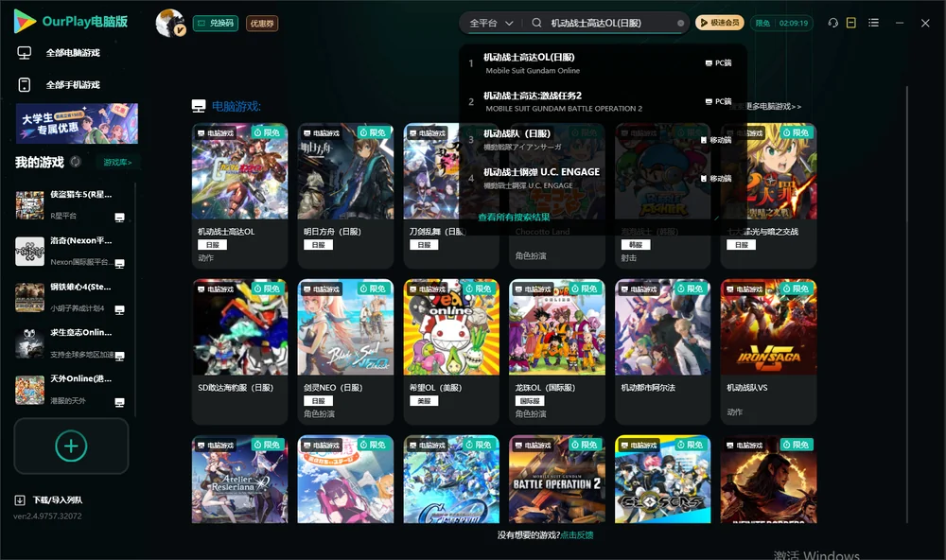
Task: Click PC icon beside 钢铁雄心4
Action: pos(119,310)
